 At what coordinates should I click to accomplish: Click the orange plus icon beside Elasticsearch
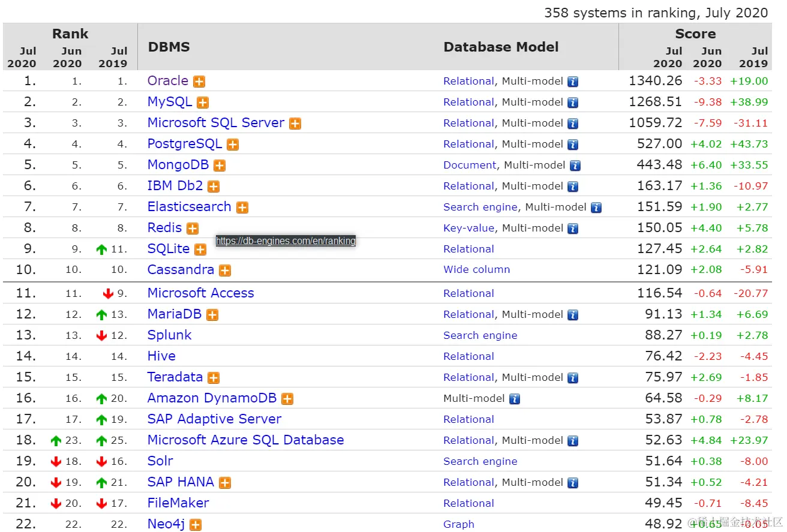[242, 208]
